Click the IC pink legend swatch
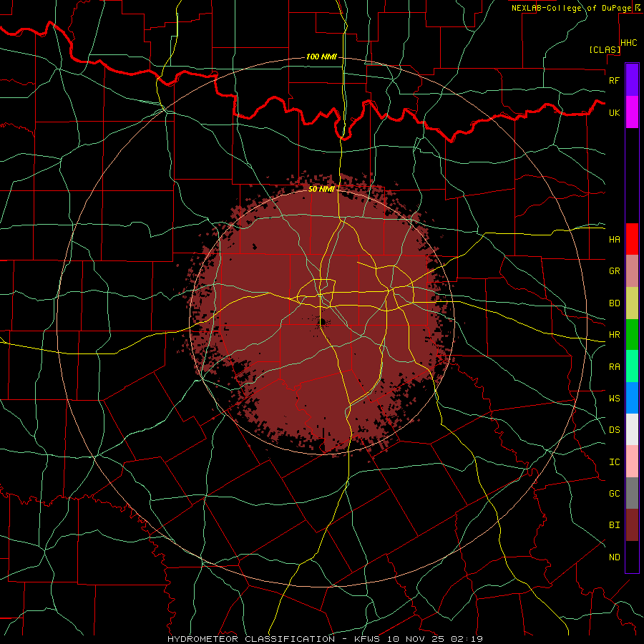 (632, 462)
